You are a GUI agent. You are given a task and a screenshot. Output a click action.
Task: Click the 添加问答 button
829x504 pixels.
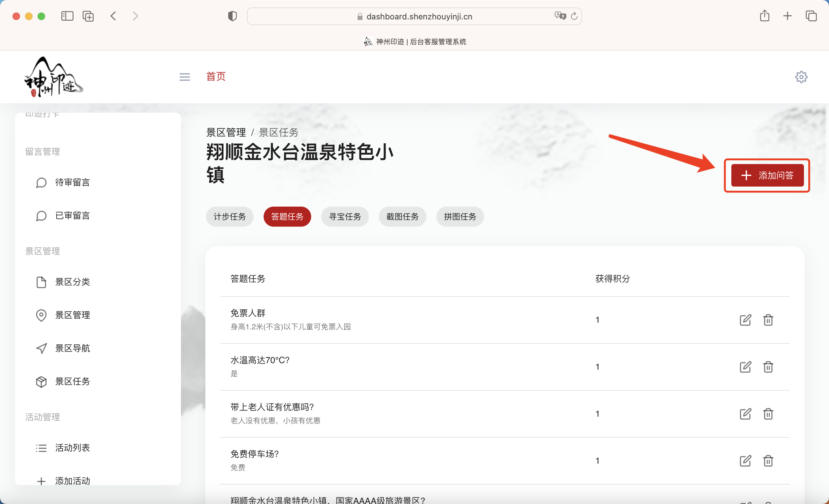(x=767, y=175)
